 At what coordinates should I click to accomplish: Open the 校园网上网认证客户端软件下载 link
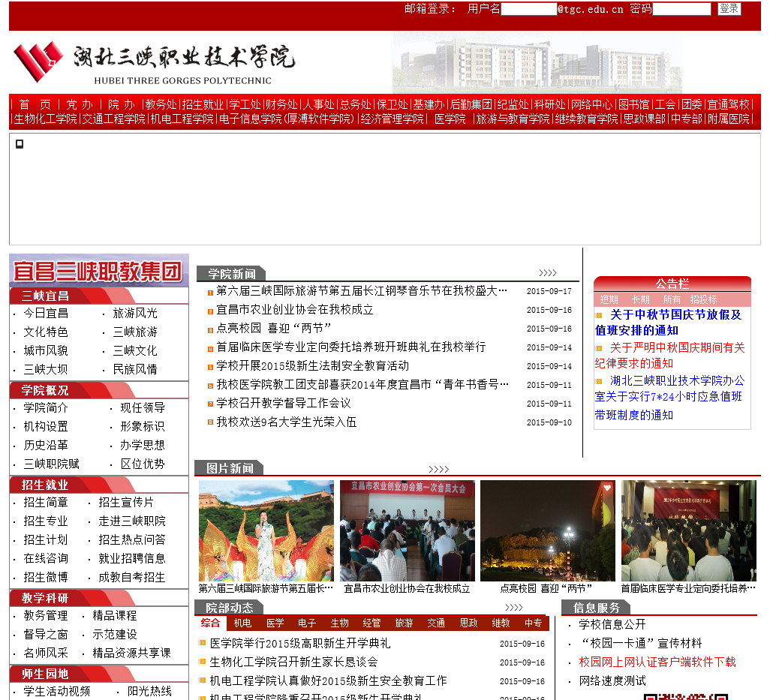click(657, 662)
